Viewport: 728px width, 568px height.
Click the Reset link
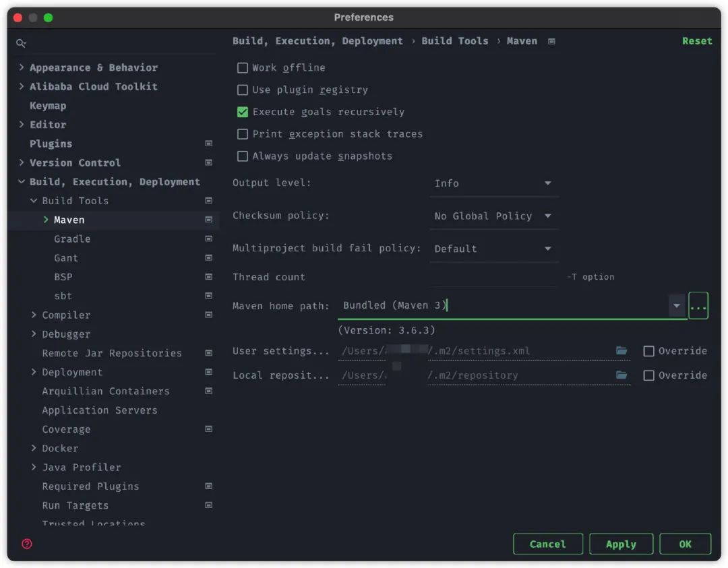tap(696, 41)
